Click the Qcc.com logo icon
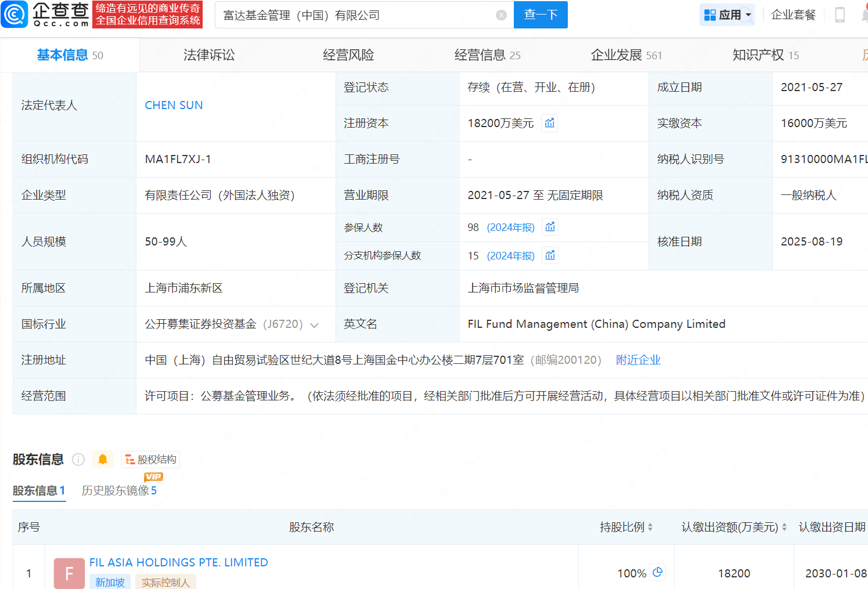Image resolution: width=868 pixels, height=589 pixels. (15, 15)
